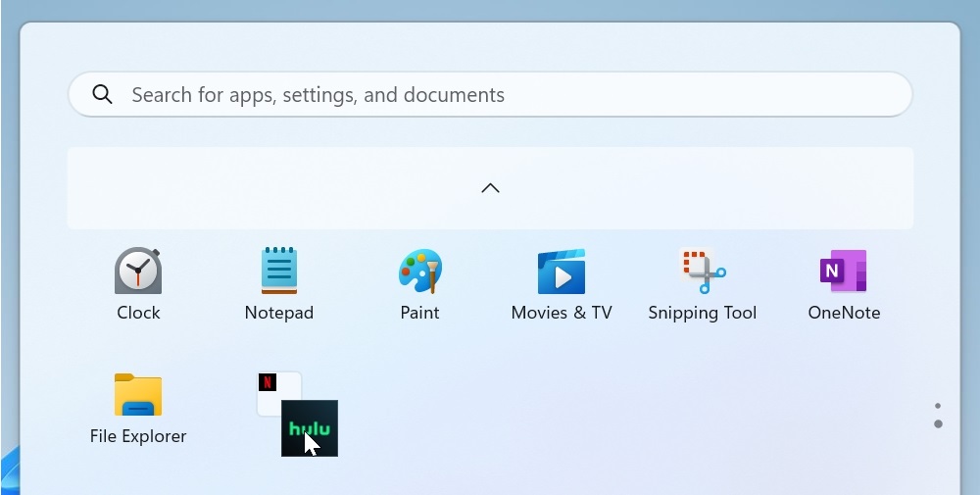Open File Explorer pinned icon

[138, 394]
